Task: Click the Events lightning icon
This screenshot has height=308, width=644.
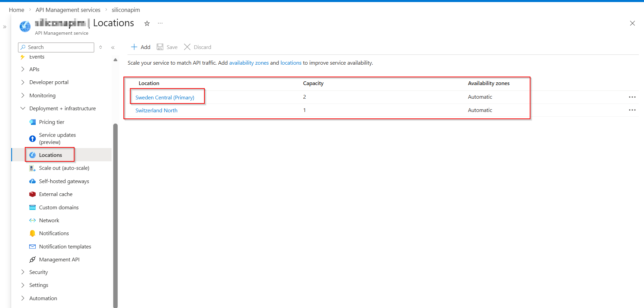Action: click(23, 57)
